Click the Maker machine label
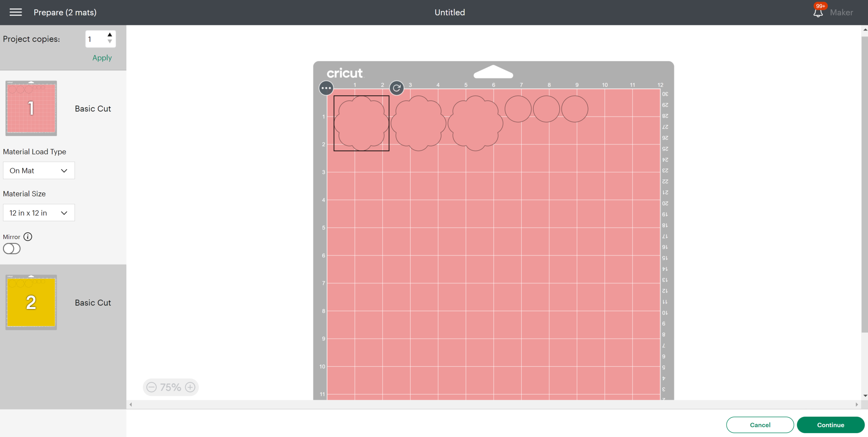The height and width of the screenshot is (437, 868). 841,13
